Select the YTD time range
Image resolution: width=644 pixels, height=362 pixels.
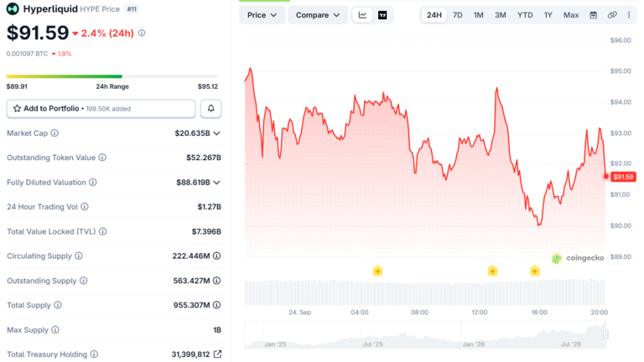click(x=525, y=15)
